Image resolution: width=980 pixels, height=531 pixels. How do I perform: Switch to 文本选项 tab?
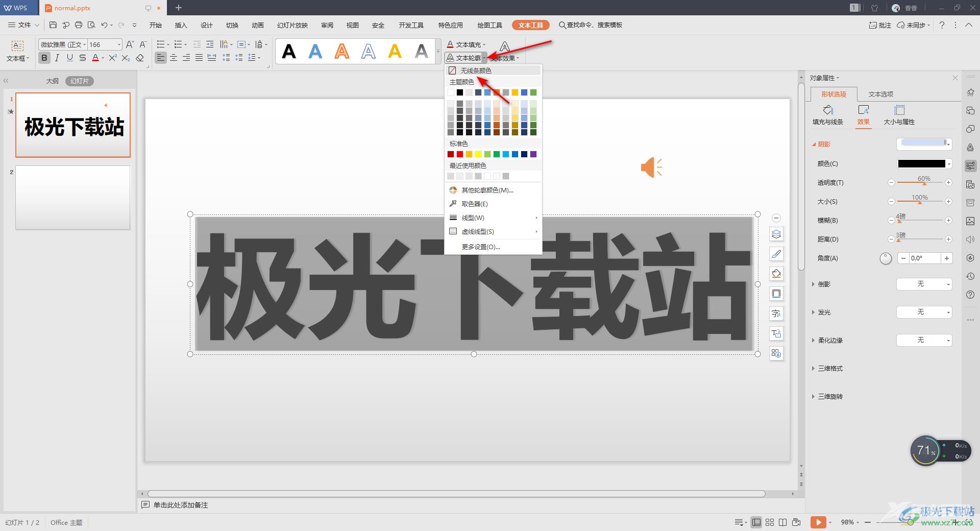pyautogui.click(x=881, y=94)
